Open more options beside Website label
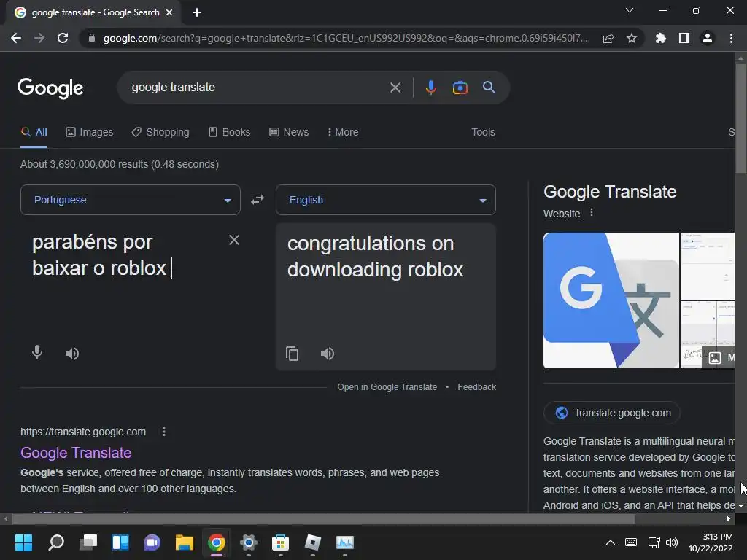This screenshot has height=560, width=747. (x=592, y=213)
